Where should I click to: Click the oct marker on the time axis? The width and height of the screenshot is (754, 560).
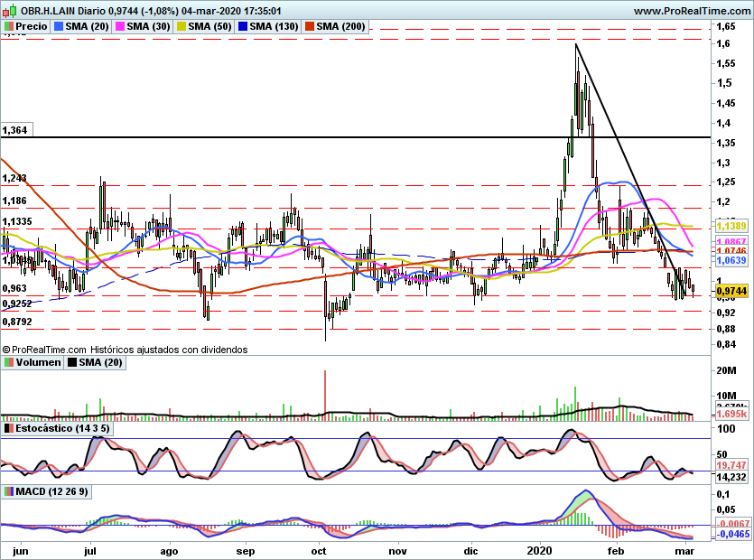pos(318,549)
